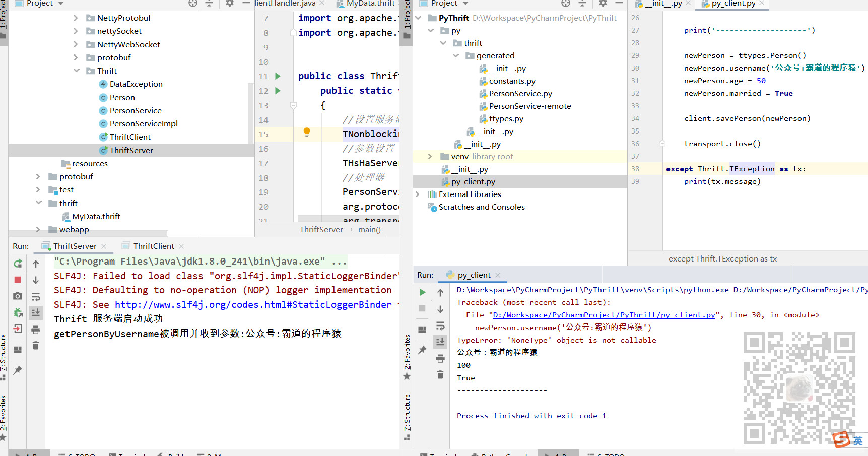Click the fold marker on line 13
Image resolution: width=868 pixels, height=456 pixels.
pos(294,105)
